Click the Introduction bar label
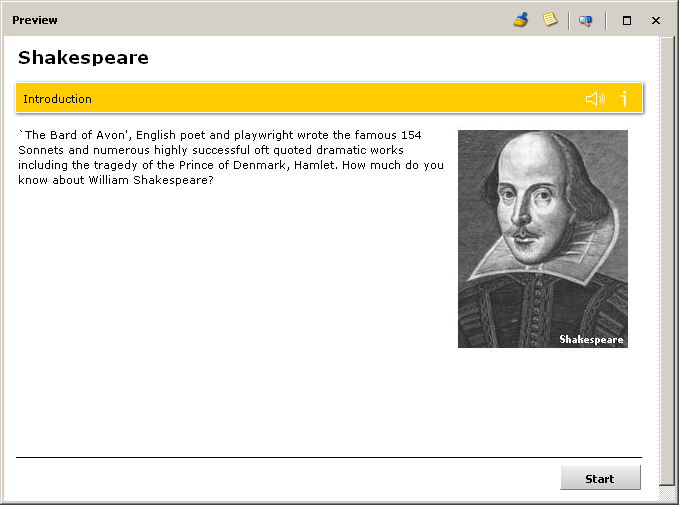Image resolution: width=679 pixels, height=505 pixels. [57, 99]
